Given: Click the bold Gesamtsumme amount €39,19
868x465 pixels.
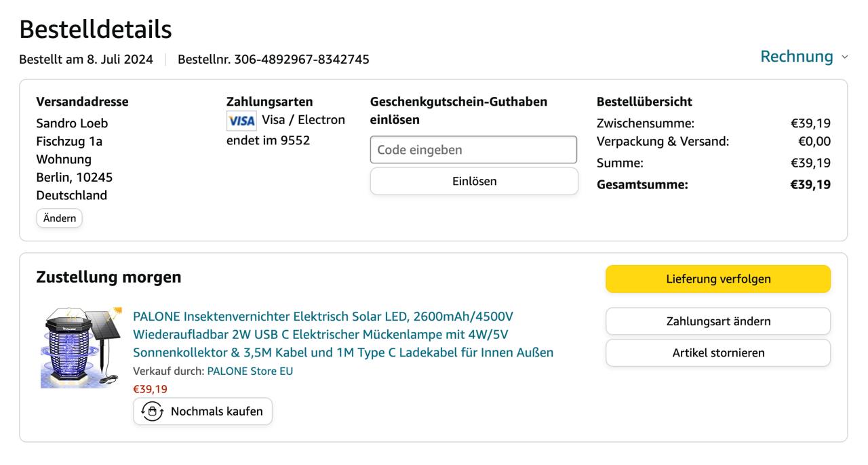Looking at the screenshot, I should pyautogui.click(x=810, y=184).
